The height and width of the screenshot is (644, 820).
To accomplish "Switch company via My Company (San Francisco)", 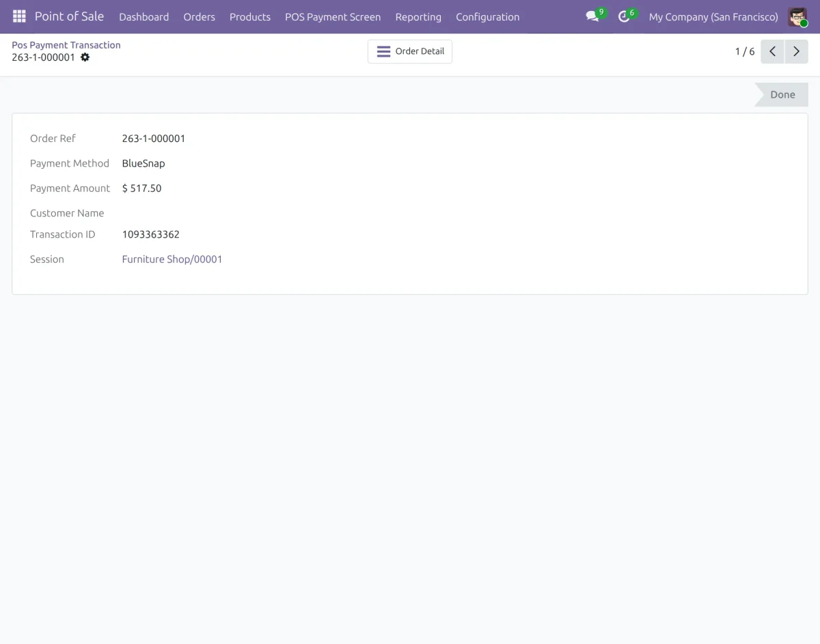I will [x=713, y=16].
